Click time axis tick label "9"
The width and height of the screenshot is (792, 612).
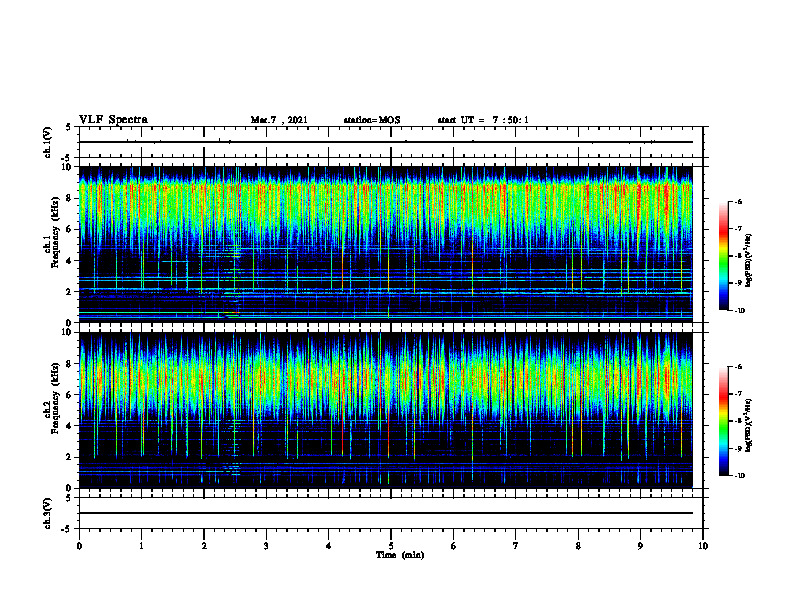click(640, 546)
